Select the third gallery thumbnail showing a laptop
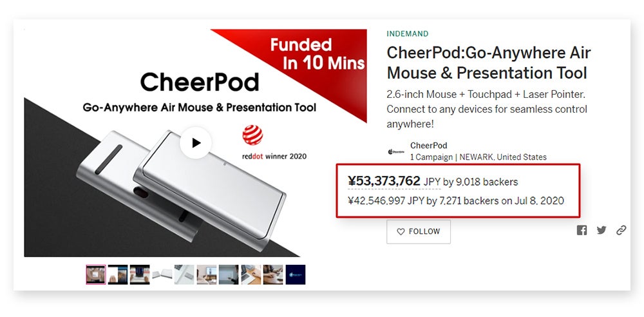The height and width of the screenshot is (317, 644). coord(140,274)
